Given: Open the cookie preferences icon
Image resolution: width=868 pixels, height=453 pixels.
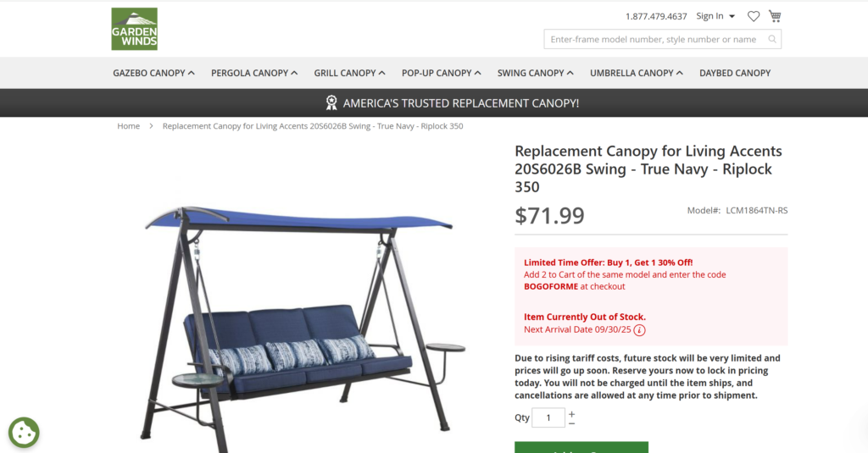Looking at the screenshot, I should pos(24,432).
